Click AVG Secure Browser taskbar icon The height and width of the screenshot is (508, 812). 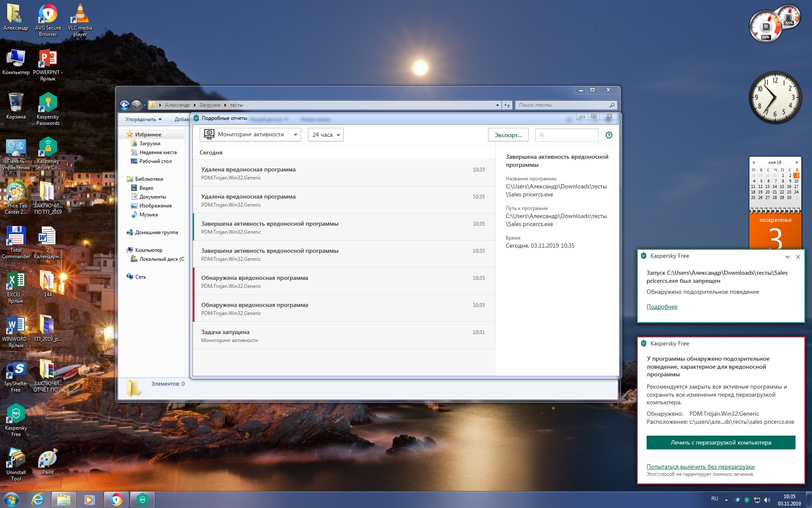[116, 500]
